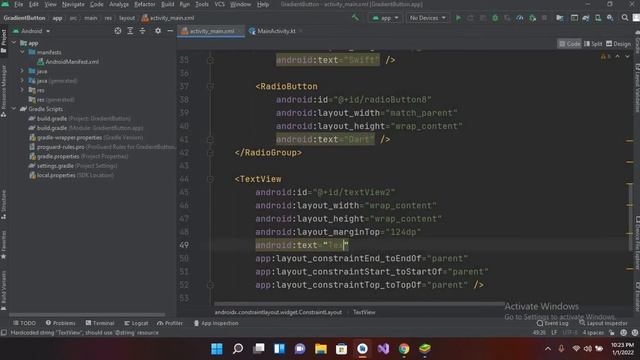The height and width of the screenshot is (360, 640).
Task: Click Select Opened File target icon
Action: click(x=118, y=31)
